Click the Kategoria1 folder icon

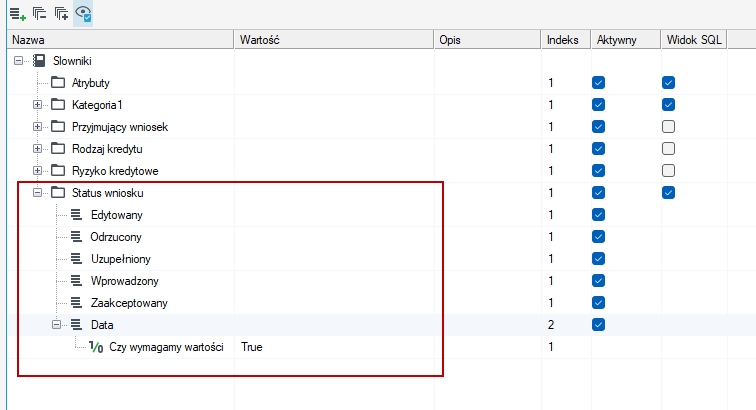58,105
